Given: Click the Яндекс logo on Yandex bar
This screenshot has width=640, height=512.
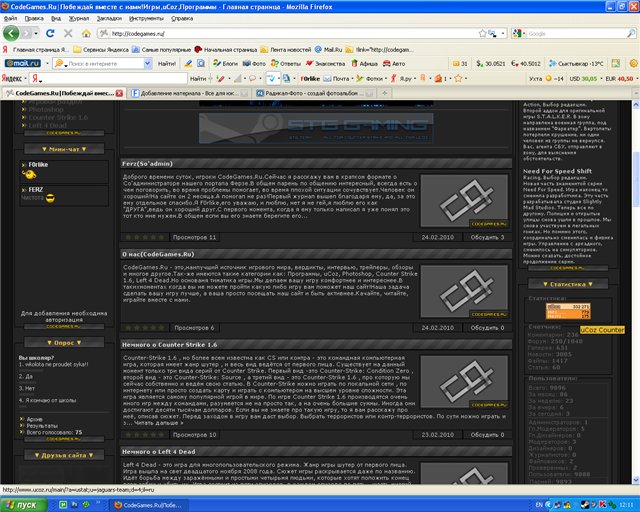Looking at the screenshot, I should [x=11, y=78].
